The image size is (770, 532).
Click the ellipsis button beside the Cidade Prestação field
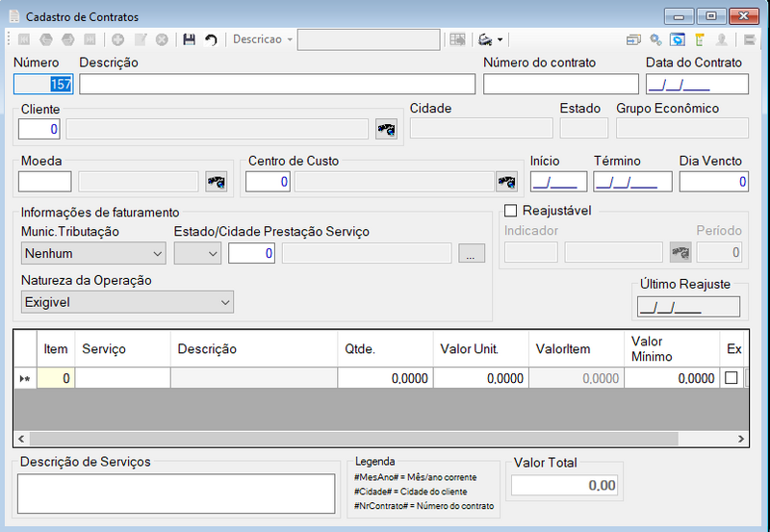coord(472,253)
